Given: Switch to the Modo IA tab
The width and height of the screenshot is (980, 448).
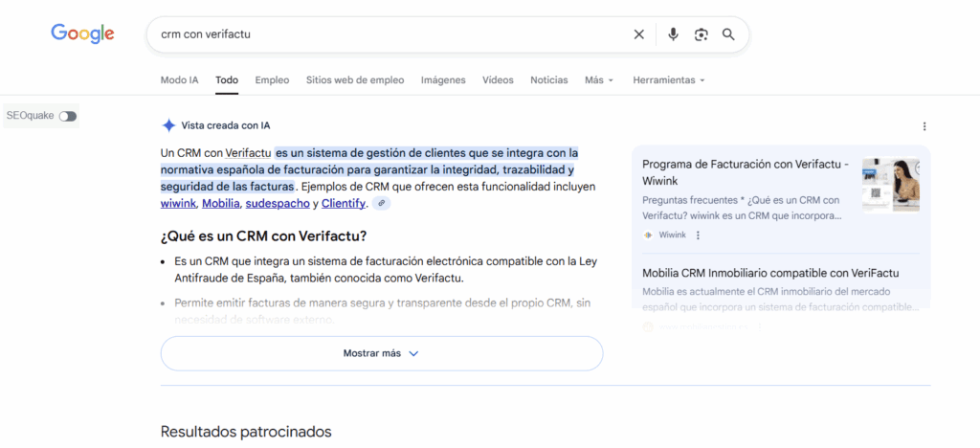Looking at the screenshot, I should (x=179, y=80).
